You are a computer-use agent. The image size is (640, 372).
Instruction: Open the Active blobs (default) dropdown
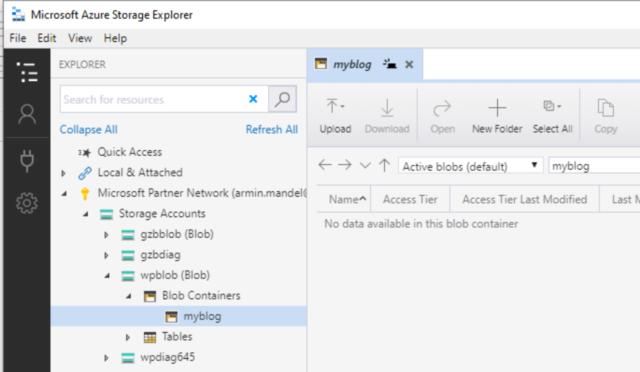click(471, 166)
